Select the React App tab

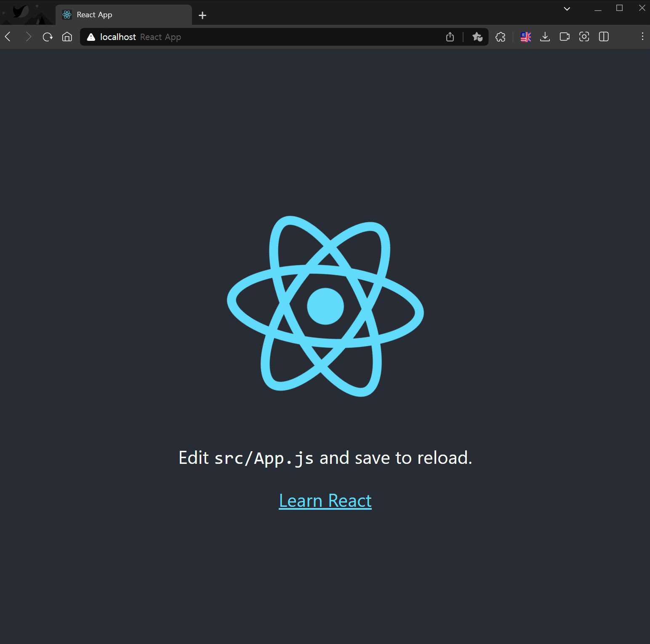click(x=124, y=15)
